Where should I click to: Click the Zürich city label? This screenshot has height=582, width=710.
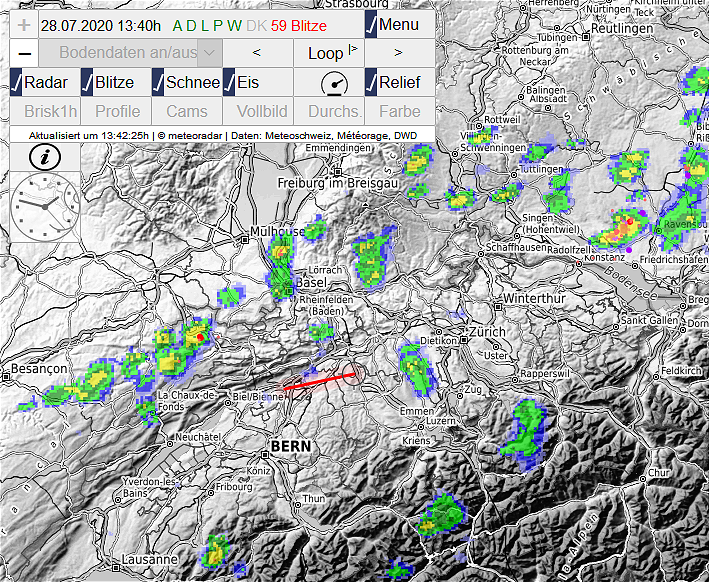point(487,332)
